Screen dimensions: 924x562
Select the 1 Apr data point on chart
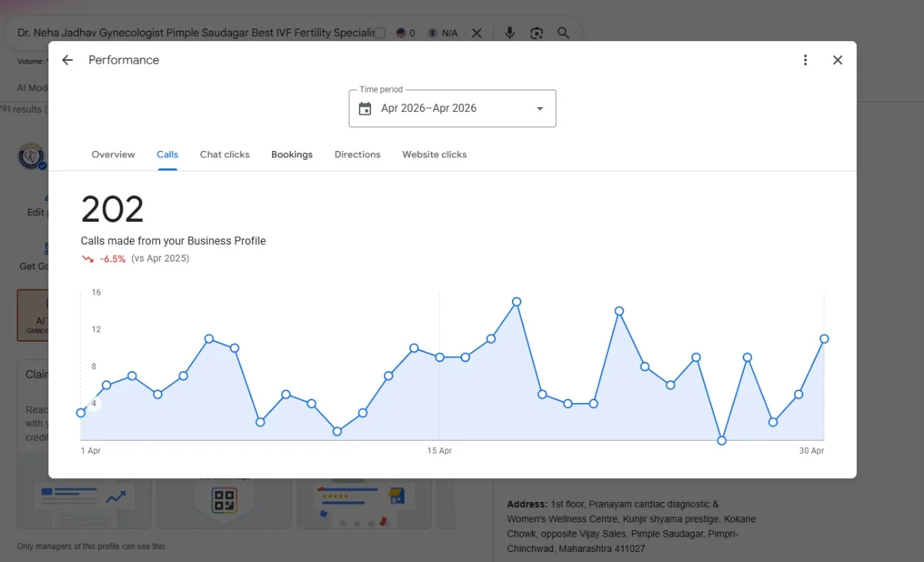point(81,412)
